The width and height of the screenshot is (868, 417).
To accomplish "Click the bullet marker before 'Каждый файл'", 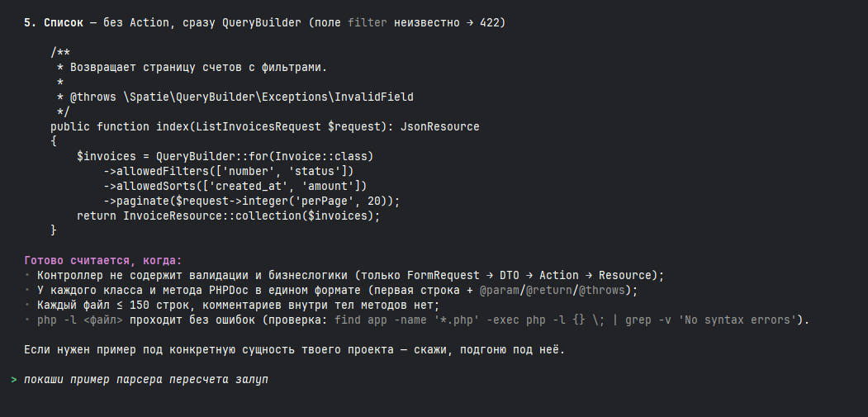I will point(26,306).
